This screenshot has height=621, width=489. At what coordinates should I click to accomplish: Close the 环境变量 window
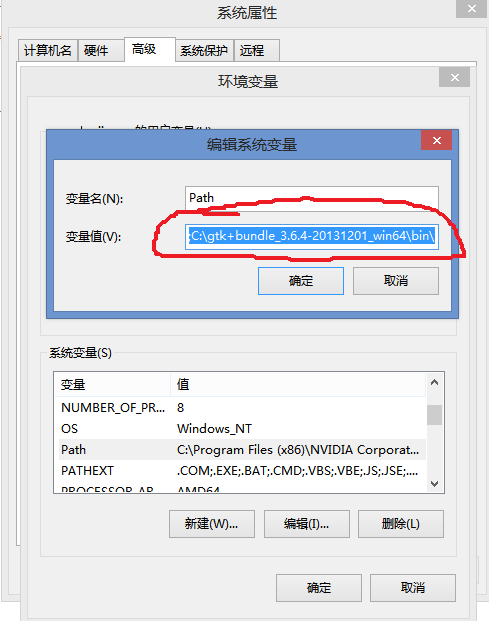point(455,77)
